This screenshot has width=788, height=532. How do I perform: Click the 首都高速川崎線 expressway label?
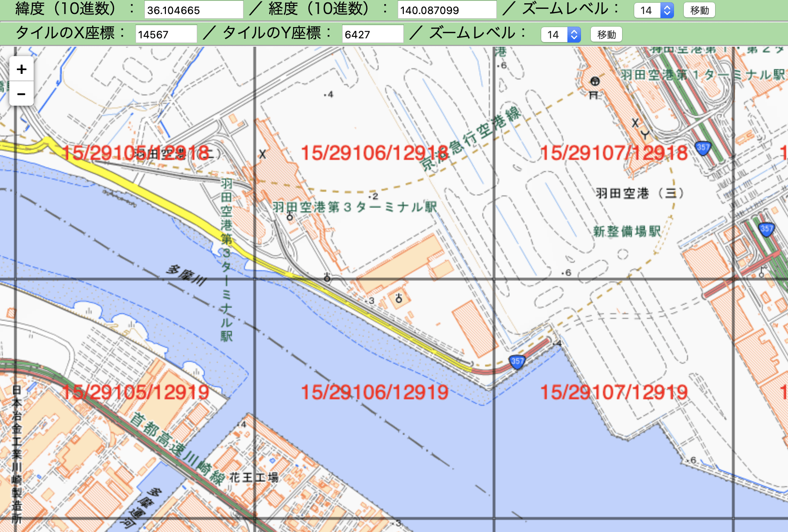(178, 449)
